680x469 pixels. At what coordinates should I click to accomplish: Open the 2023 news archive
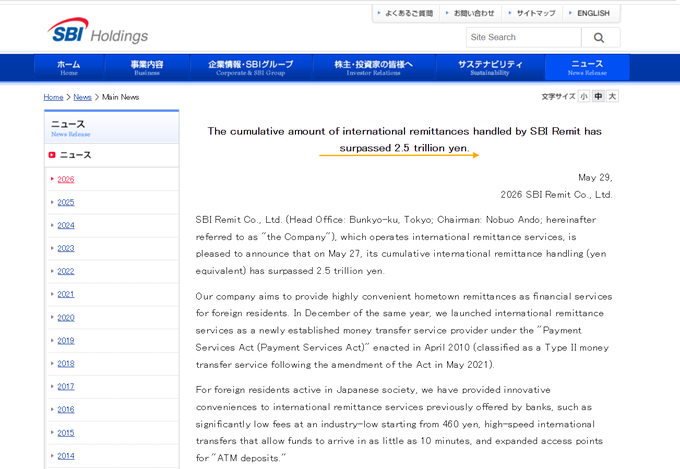66,249
